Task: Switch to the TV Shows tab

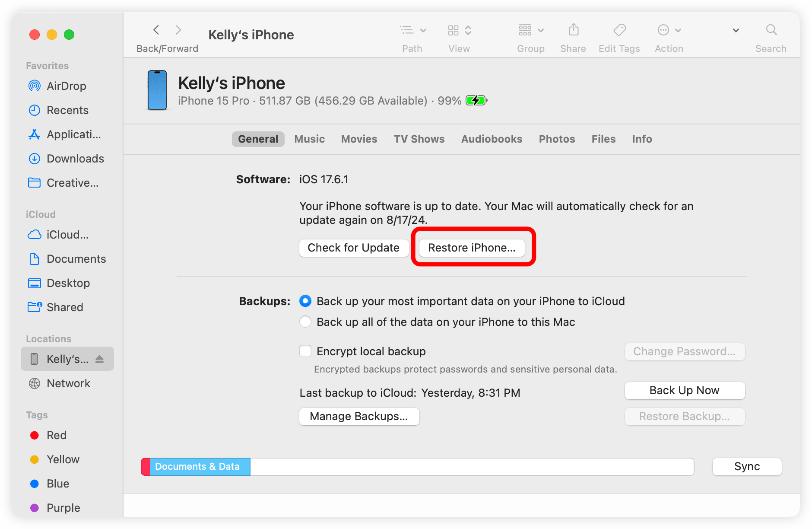Action: click(x=419, y=139)
